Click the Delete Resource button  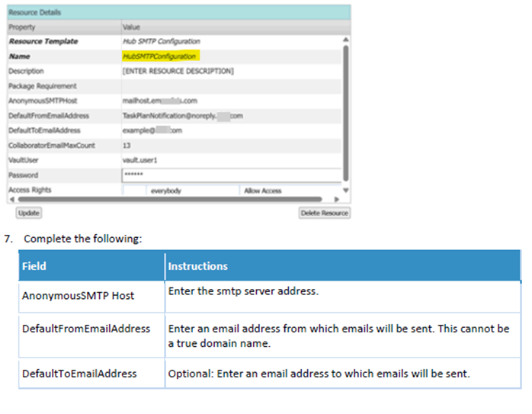coord(324,213)
